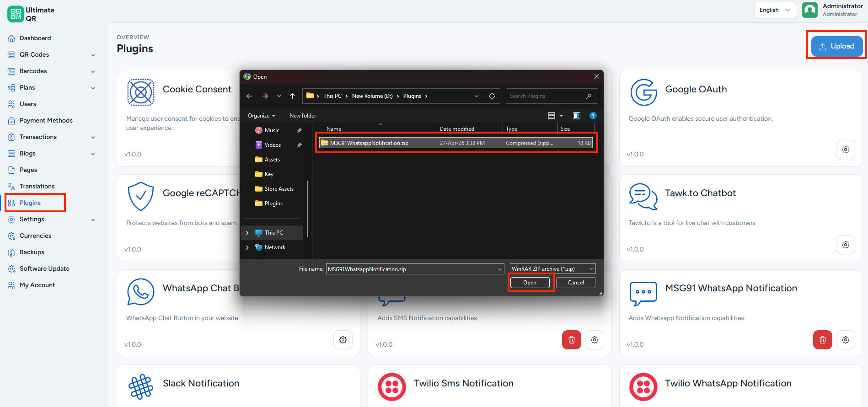The height and width of the screenshot is (407, 868).
Task: Open the Dashboard sidebar item
Action: [x=35, y=38]
